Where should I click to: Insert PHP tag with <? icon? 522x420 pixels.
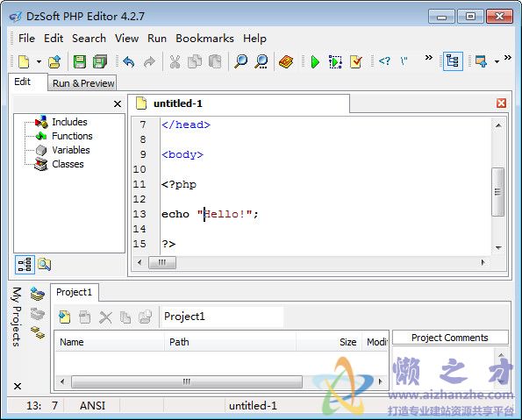384,61
